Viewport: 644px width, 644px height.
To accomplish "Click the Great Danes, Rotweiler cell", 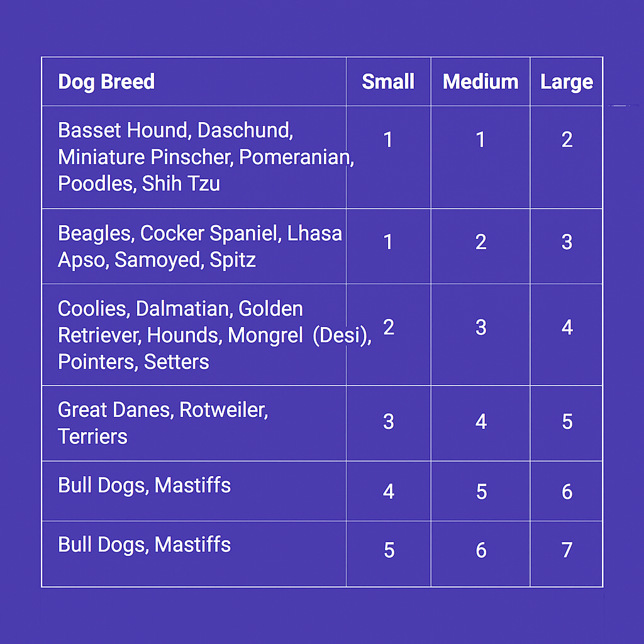I will coord(194,423).
